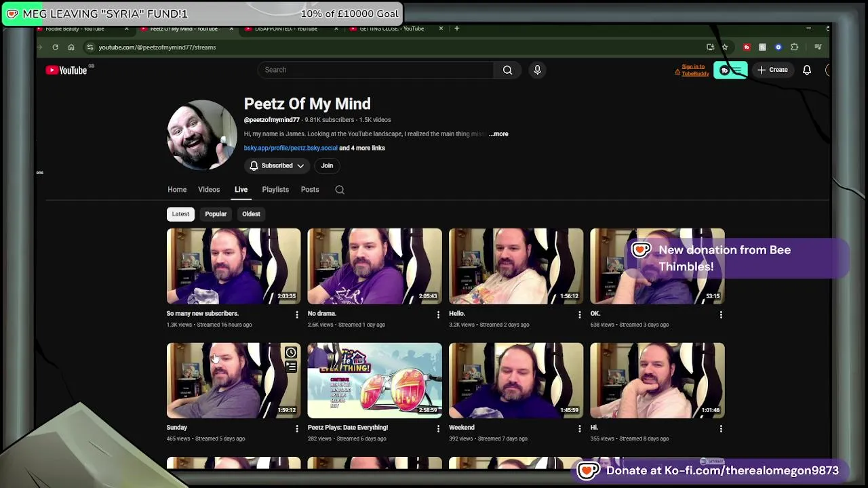Open 'Peetz Plays: Date Everything!' thumbnail
The height and width of the screenshot is (488, 868).
coord(374,380)
